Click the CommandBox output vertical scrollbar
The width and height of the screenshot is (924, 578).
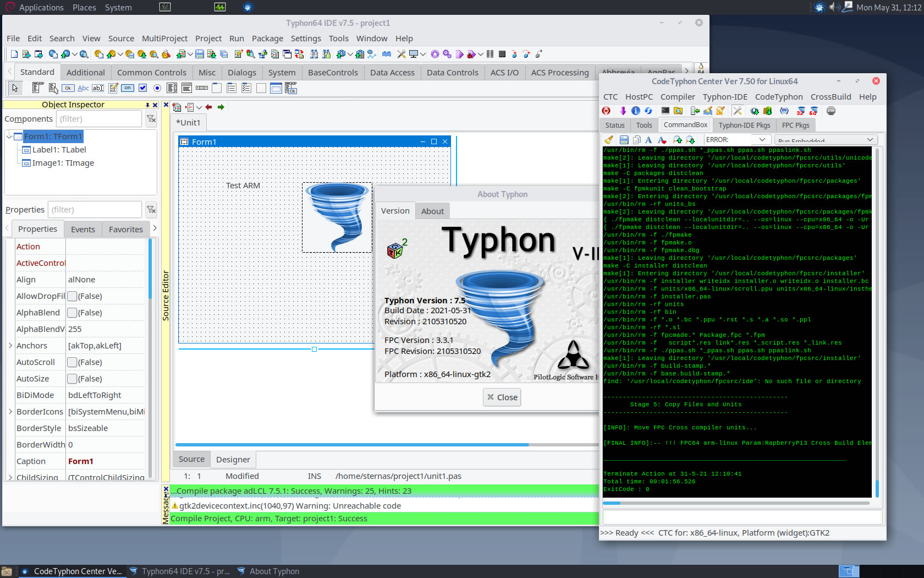coord(877,323)
